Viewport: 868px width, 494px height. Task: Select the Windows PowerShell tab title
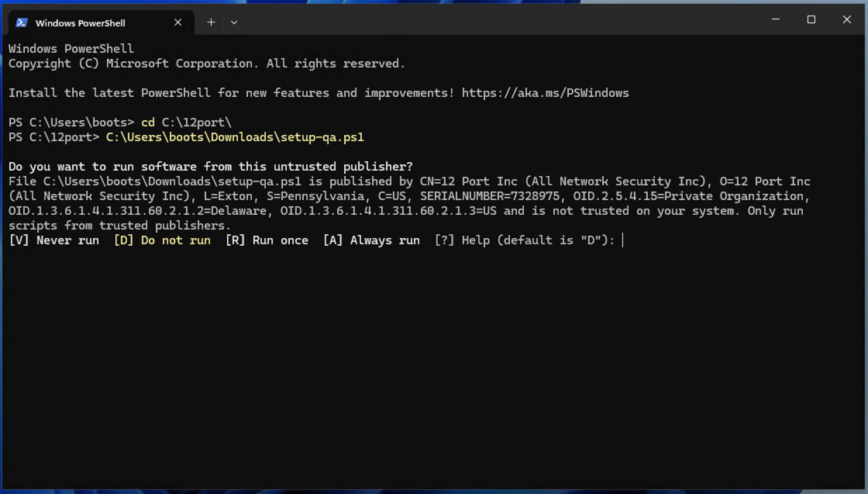point(80,23)
